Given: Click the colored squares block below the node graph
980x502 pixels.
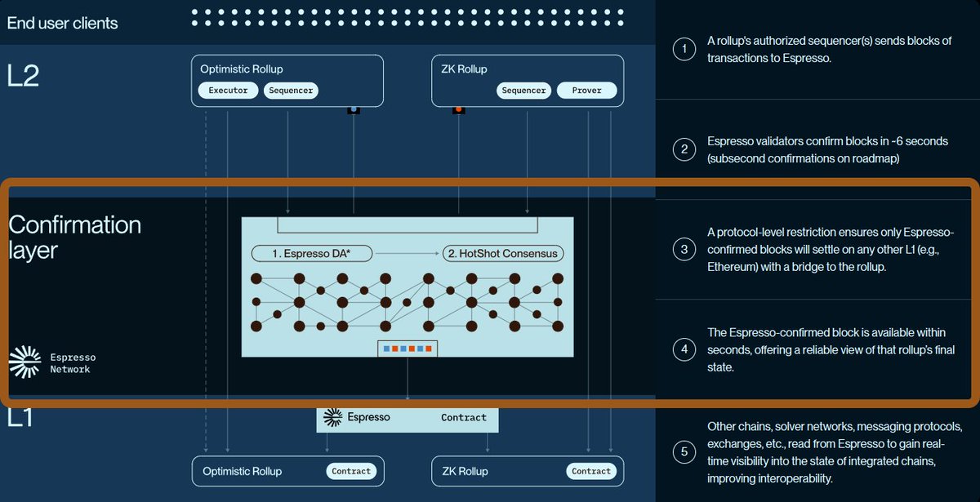Looking at the screenshot, I should [408, 349].
